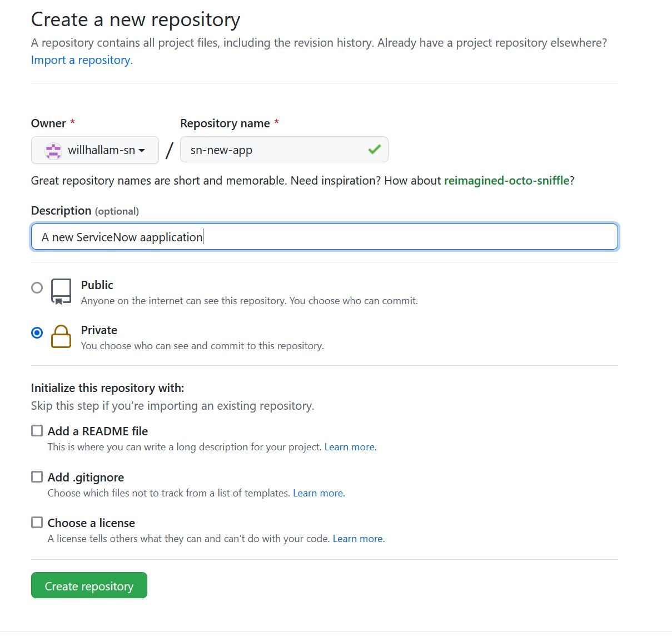Open Learn more about licenses

coord(357,538)
